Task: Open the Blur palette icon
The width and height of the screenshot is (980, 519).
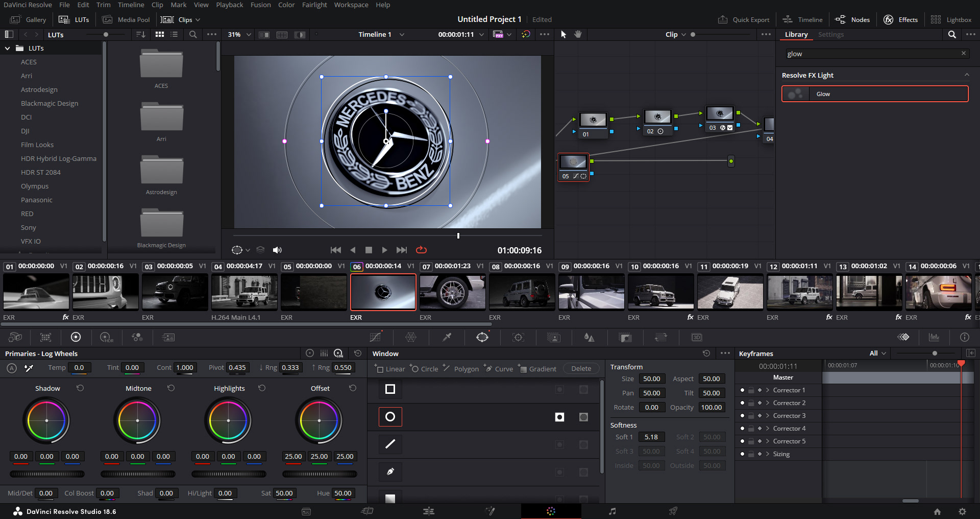Action: (590, 337)
